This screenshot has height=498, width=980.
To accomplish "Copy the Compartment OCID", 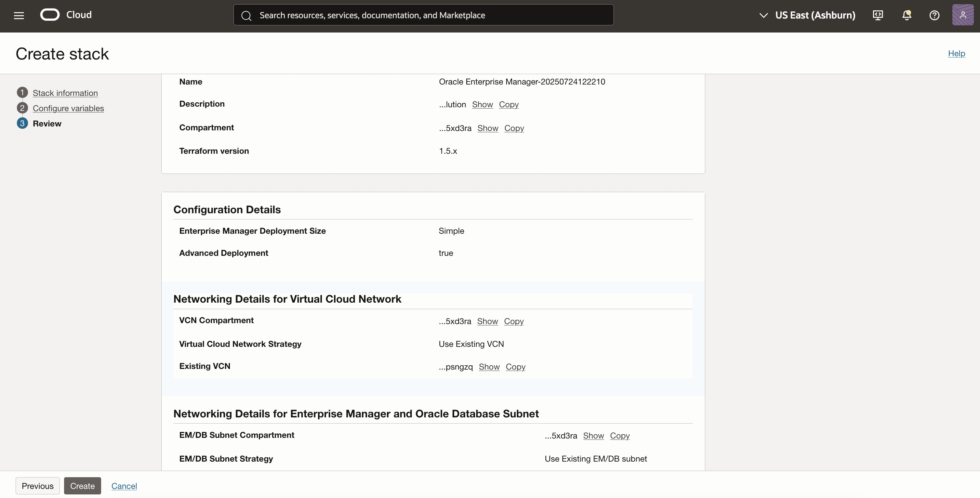I will coord(514,128).
